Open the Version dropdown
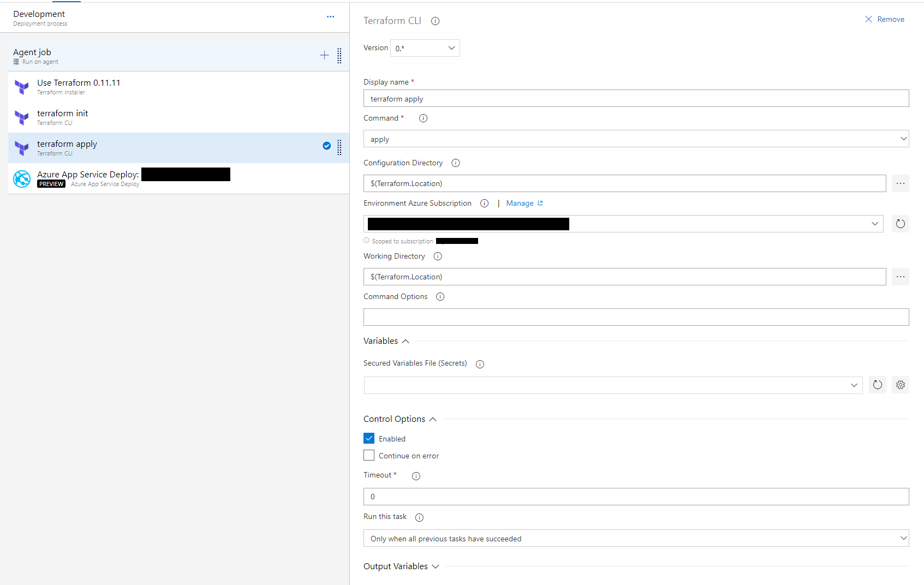 point(425,48)
